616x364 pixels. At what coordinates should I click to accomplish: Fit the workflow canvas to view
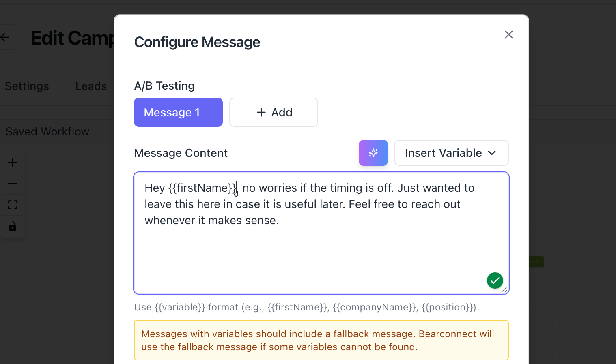(x=13, y=205)
